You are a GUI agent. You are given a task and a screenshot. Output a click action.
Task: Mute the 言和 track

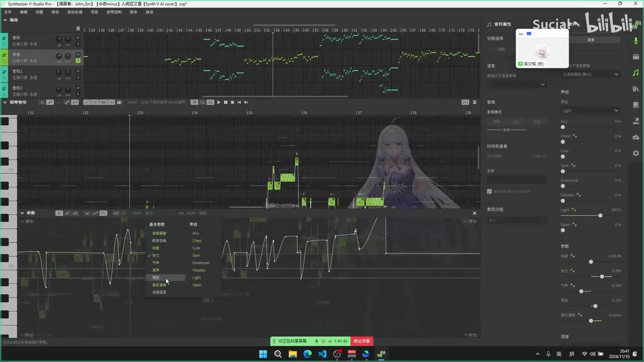(x=78, y=38)
